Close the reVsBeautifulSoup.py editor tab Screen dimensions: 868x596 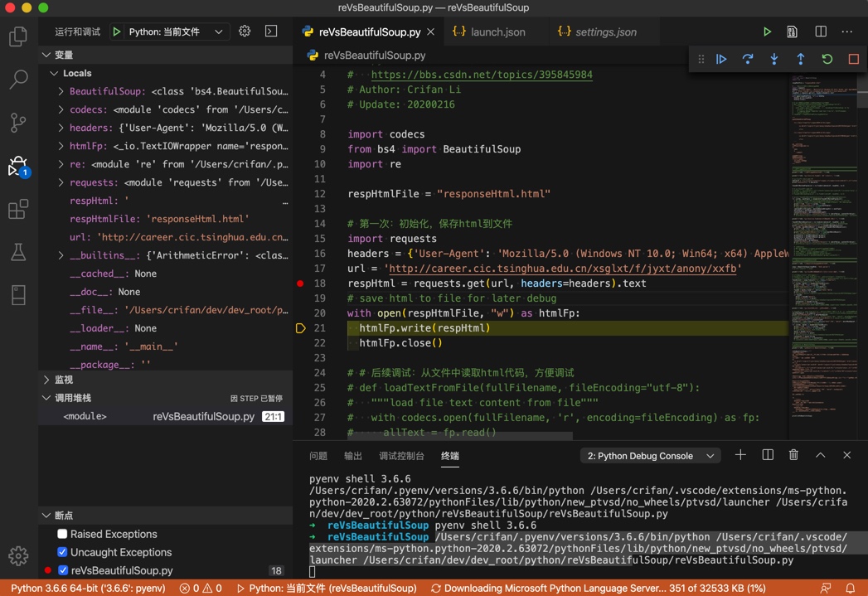pyautogui.click(x=430, y=32)
